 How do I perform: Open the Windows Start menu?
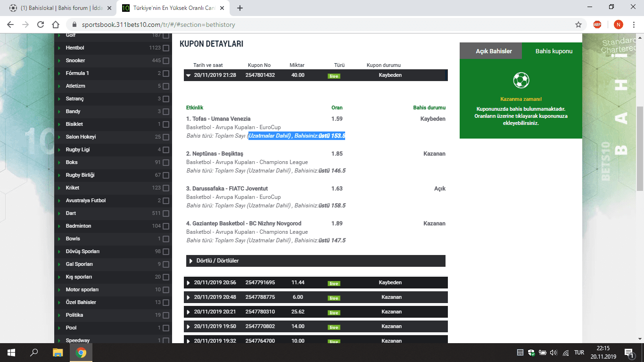pyautogui.click(x=11, y=352)
